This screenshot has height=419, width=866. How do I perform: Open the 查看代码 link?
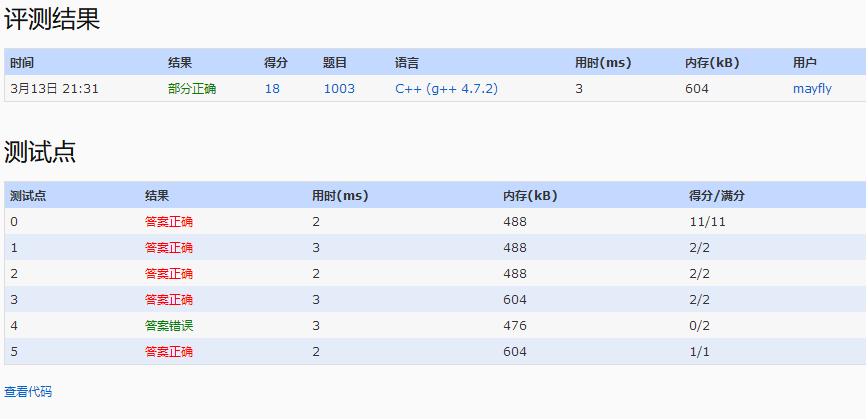pos(28,392)
